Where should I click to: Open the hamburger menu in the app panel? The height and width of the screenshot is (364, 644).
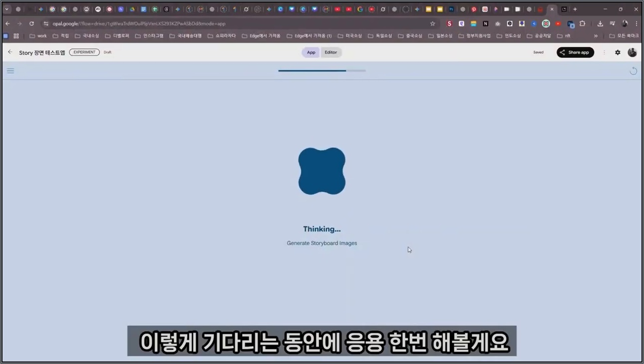[x=10, y=71]
